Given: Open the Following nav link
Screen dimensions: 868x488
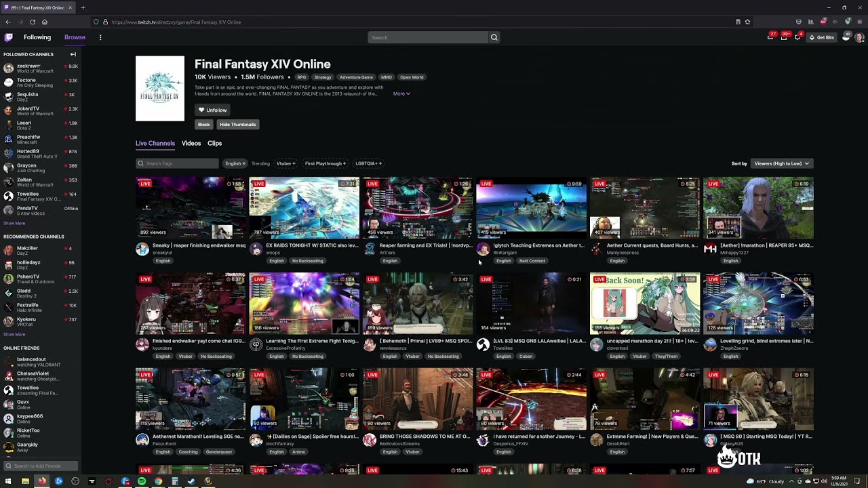Looking at the screenshot, I should point(37,37).
